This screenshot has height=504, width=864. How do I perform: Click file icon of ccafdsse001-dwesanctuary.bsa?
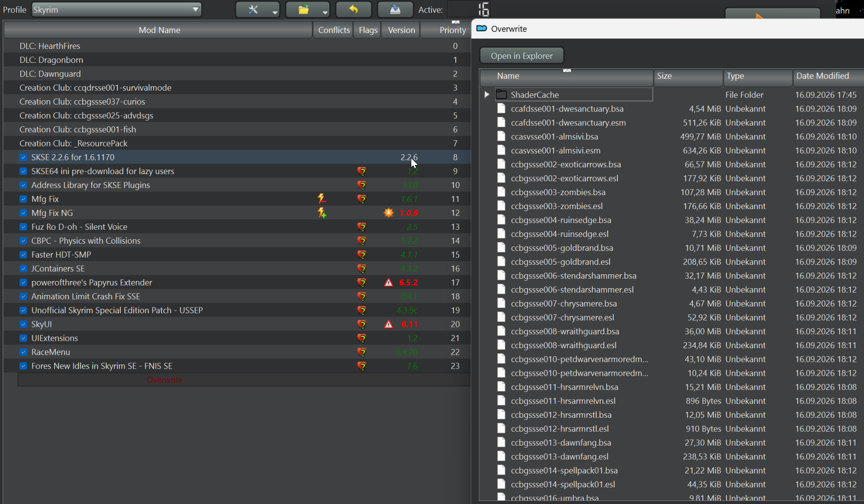tap(501, 108)
